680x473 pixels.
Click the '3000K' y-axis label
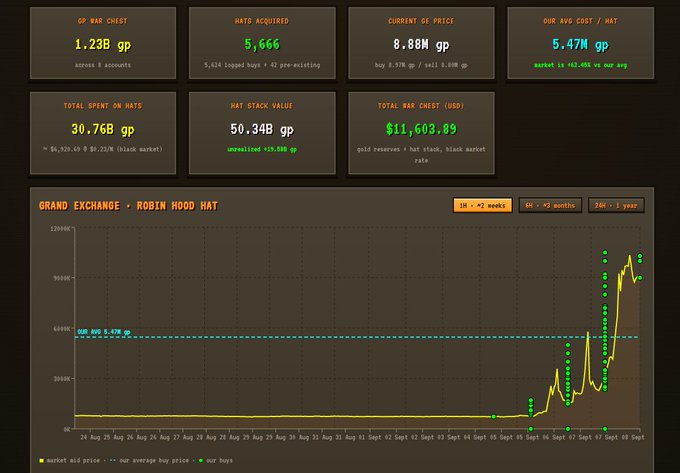pos(62,379)
